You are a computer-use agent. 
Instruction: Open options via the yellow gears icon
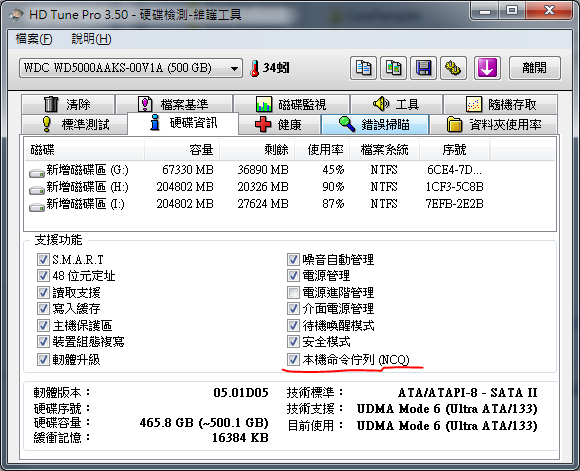(x=453, y=68)
